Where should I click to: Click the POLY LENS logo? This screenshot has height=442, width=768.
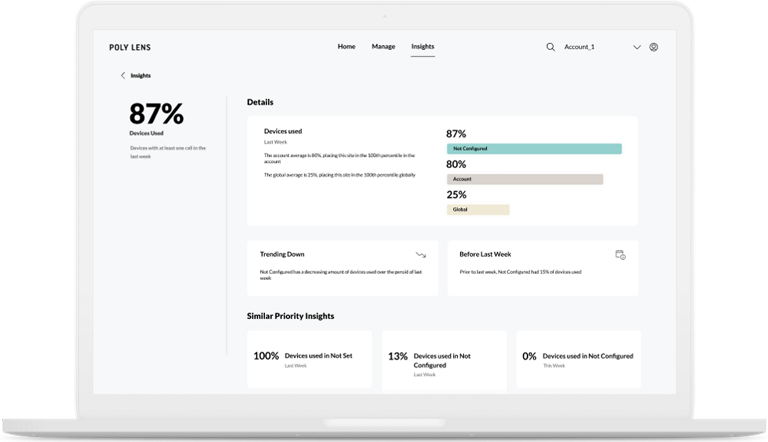[130, 47]
